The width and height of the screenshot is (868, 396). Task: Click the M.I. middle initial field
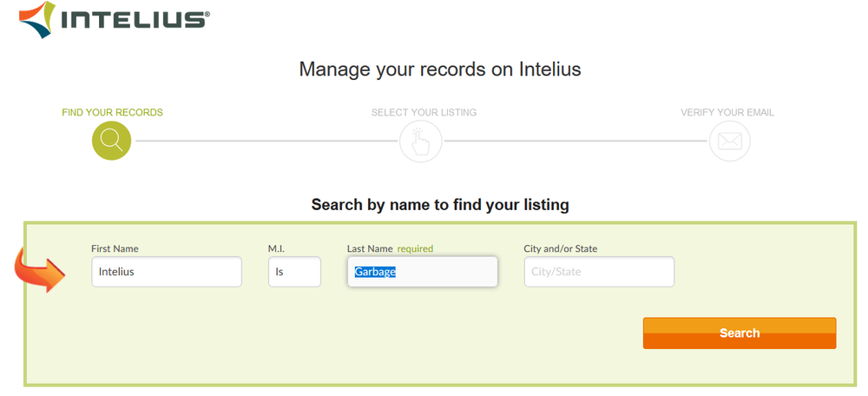tap(294, 272)
